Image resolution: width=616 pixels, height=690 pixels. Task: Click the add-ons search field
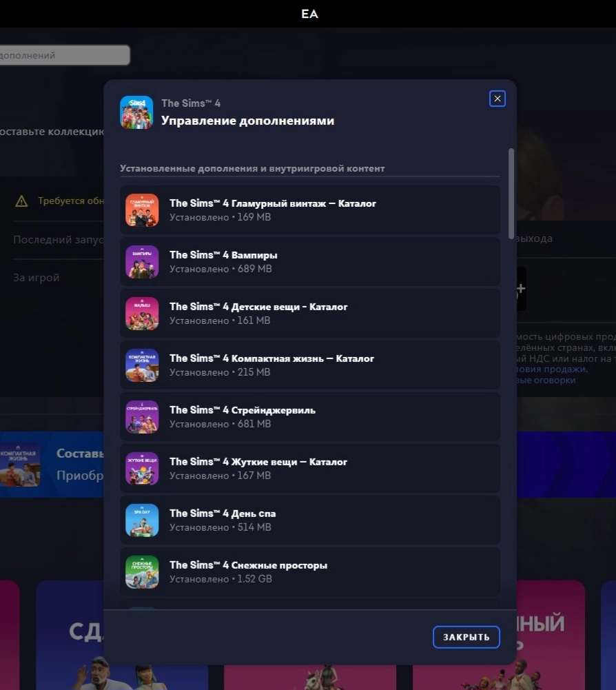click(x=63, y=55)
